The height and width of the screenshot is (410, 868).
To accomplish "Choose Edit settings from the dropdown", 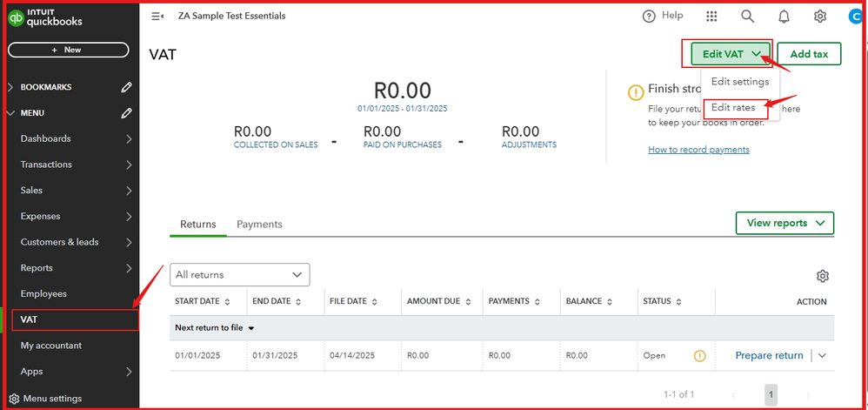I will pos(740,82).
